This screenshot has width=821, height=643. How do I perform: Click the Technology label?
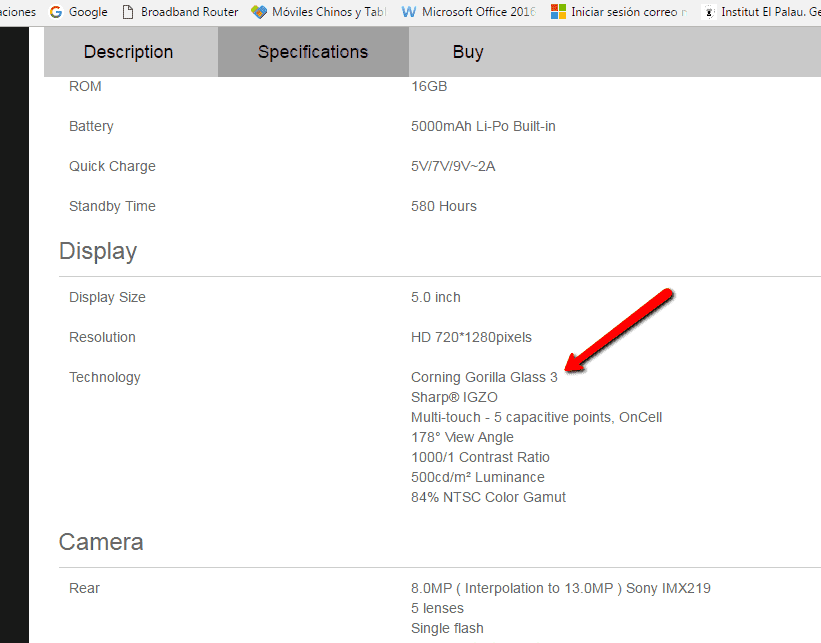(x=105, y=378)
